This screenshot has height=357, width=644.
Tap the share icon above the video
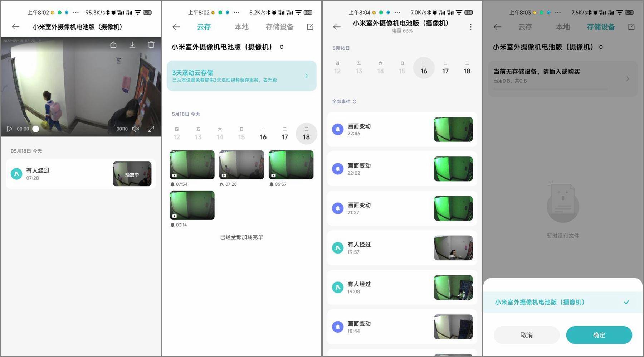click(x=113, y=45)
